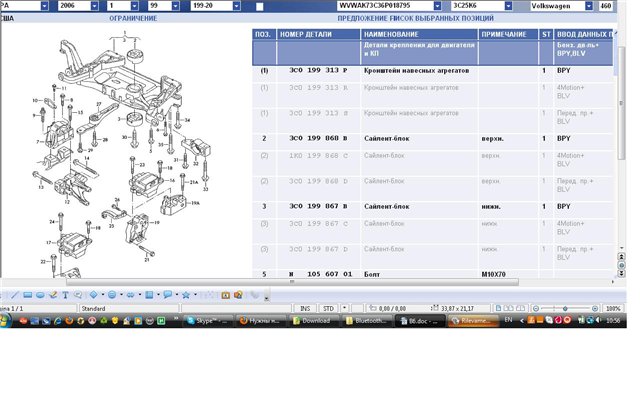Open the VIN WVWAK73C36P018795 dropdown
Image resolution: width=640 pixels, height=400 pixels.
(437, 6)
